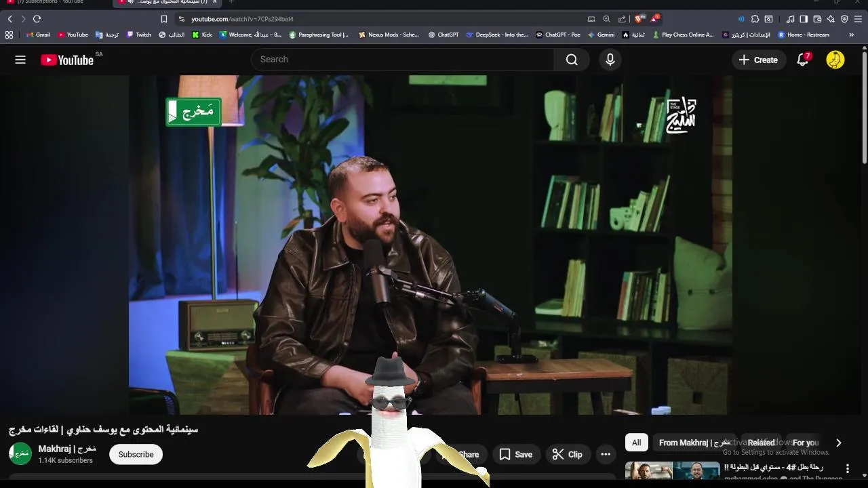Click the share page icon in address bar
Viewport: 868px width, 488px height.
(622, 19)
